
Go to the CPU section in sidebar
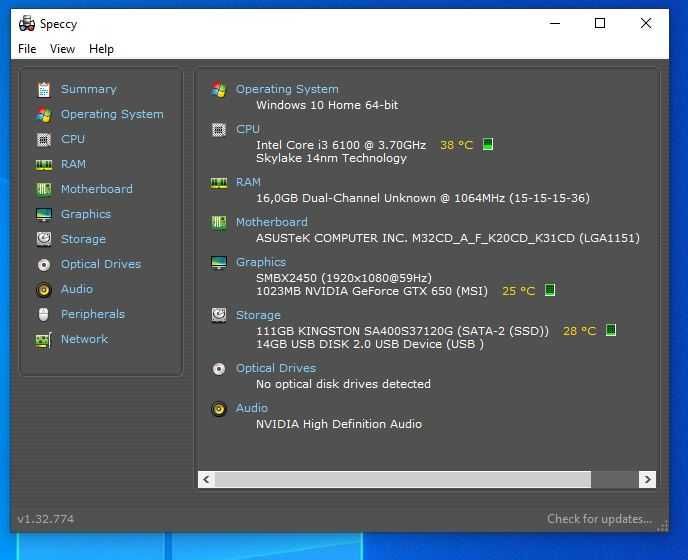[73, 139]
